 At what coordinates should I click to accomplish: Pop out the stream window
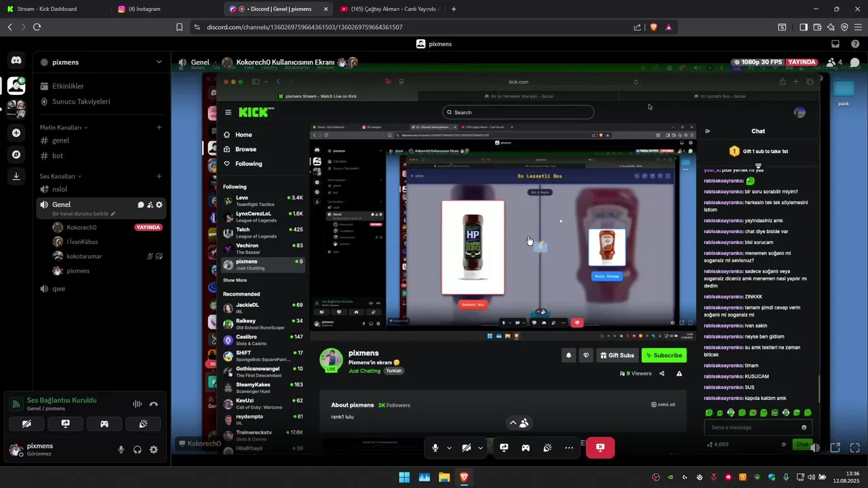tap(835, 448)
